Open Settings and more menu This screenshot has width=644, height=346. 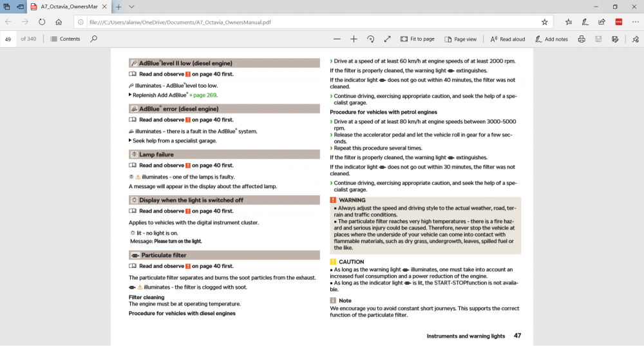[x=636, y=22]
